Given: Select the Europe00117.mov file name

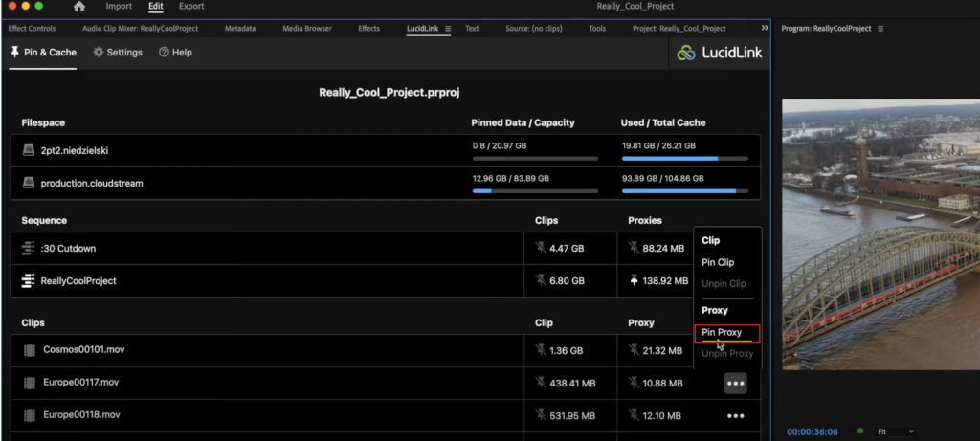Looking at the screenshot, I should point(81,383).
